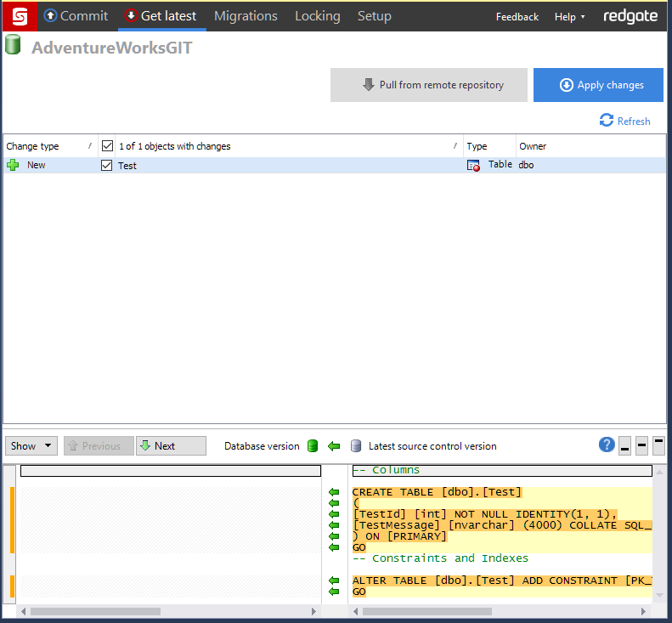Open the Show dropdown
This screenshot has height=623, width=672.
click(x=31, y=446)
